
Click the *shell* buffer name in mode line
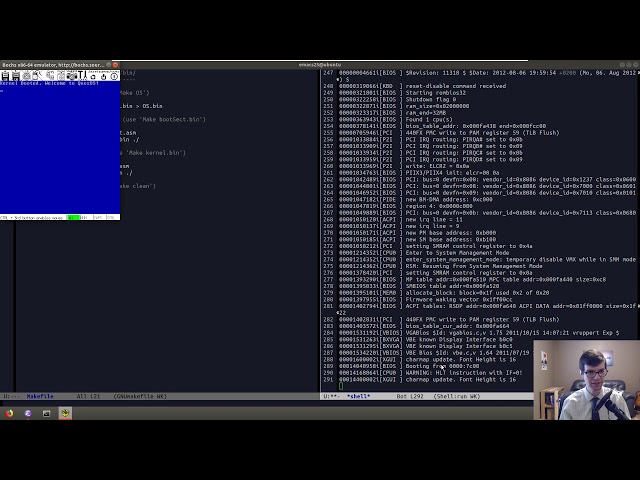(358, 396)
